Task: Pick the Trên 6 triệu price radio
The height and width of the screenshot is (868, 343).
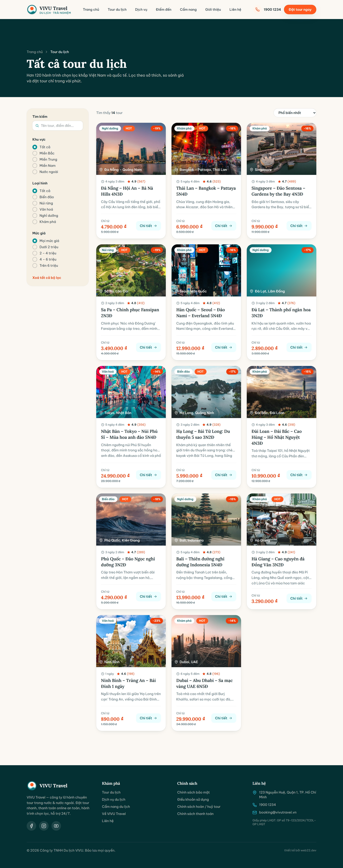Action: pyautogui.click(x=35, y=266)
